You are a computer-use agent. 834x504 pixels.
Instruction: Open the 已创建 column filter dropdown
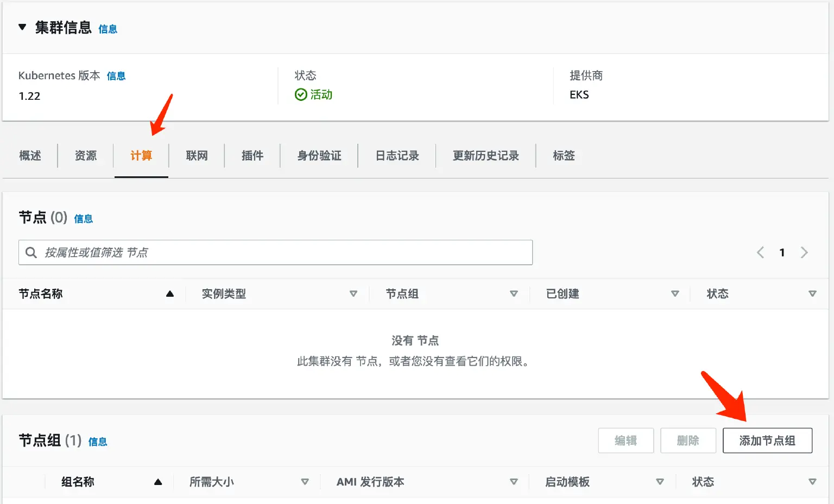point(675,294)
